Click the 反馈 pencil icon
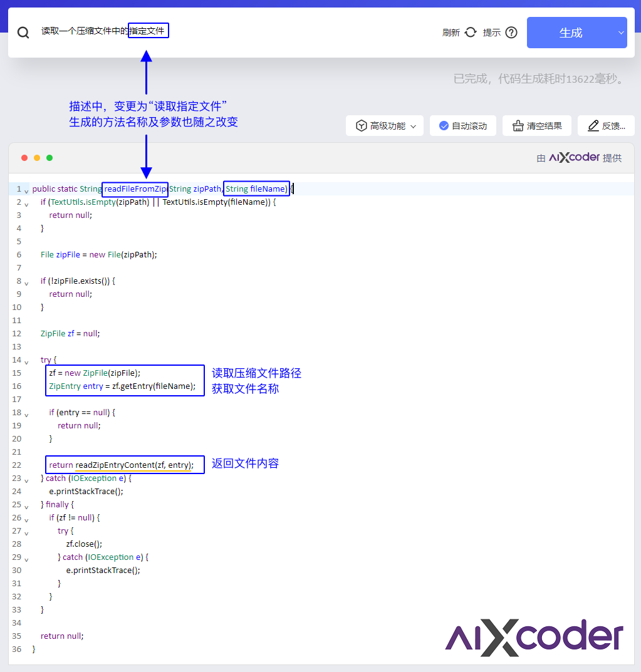641x672 pixels. [x=593, y=126]
